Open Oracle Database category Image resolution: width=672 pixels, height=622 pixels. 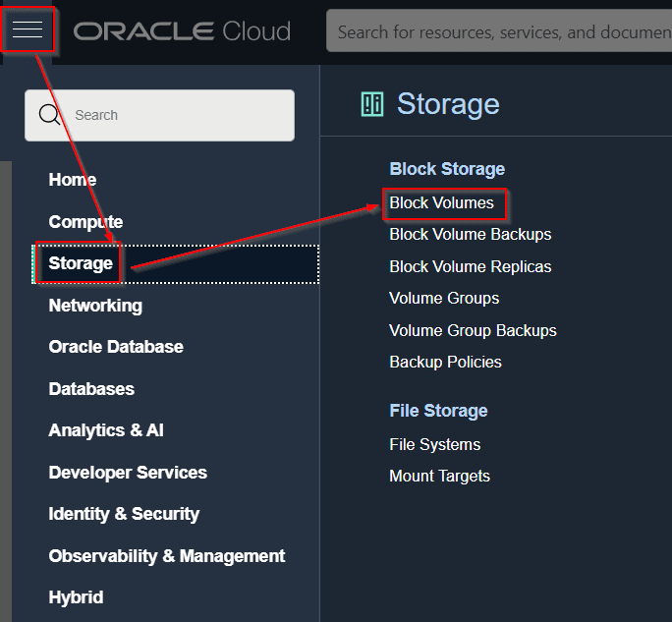point(116,347)
